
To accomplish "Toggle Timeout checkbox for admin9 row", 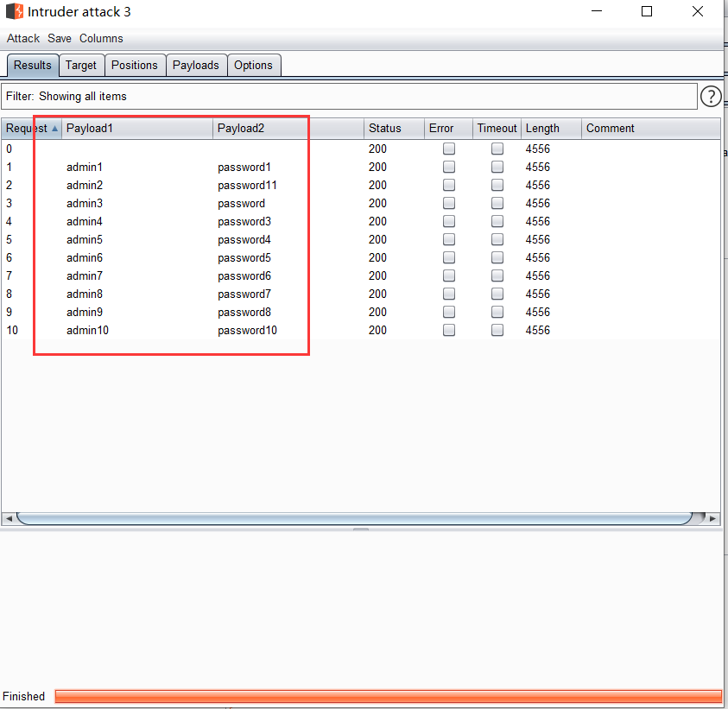I will (x=497, y=312).
